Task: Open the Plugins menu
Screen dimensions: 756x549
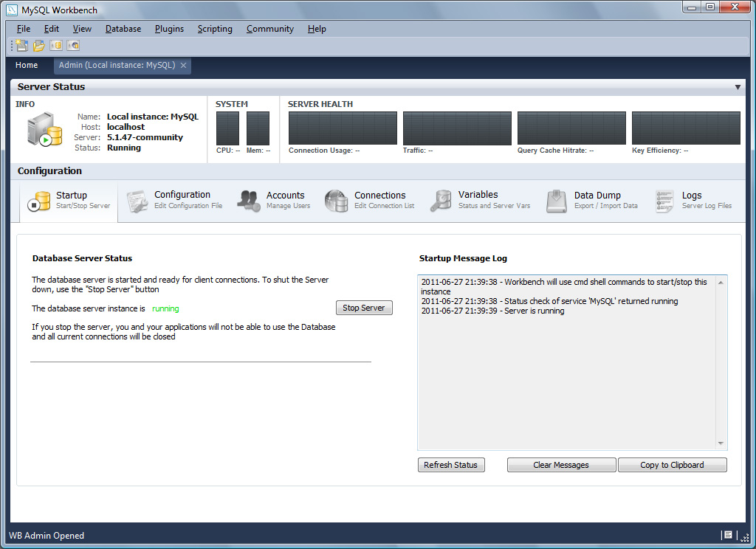Action: (x=169, y=29)
